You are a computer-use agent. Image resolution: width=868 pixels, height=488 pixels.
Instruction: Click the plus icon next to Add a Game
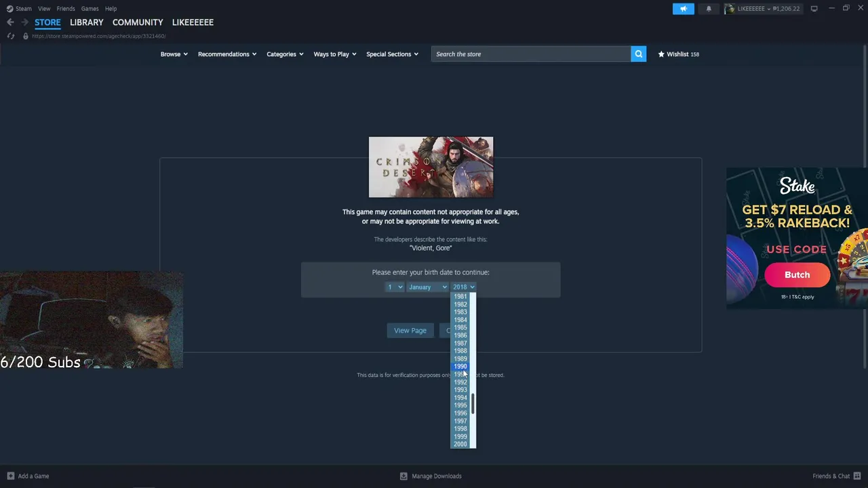click(x=10, y=476)
